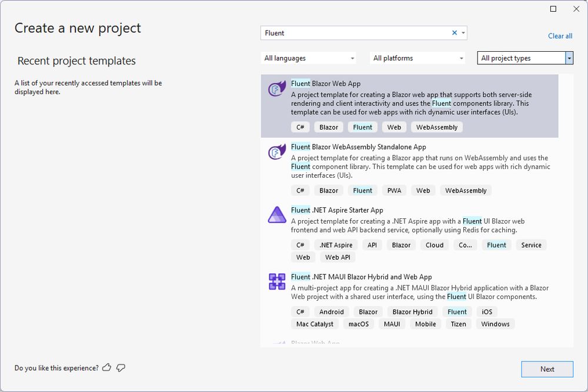The height and width of the screenshot is (392, 588).
Task: Click the Cloud tag
Action: click(435, 245)
